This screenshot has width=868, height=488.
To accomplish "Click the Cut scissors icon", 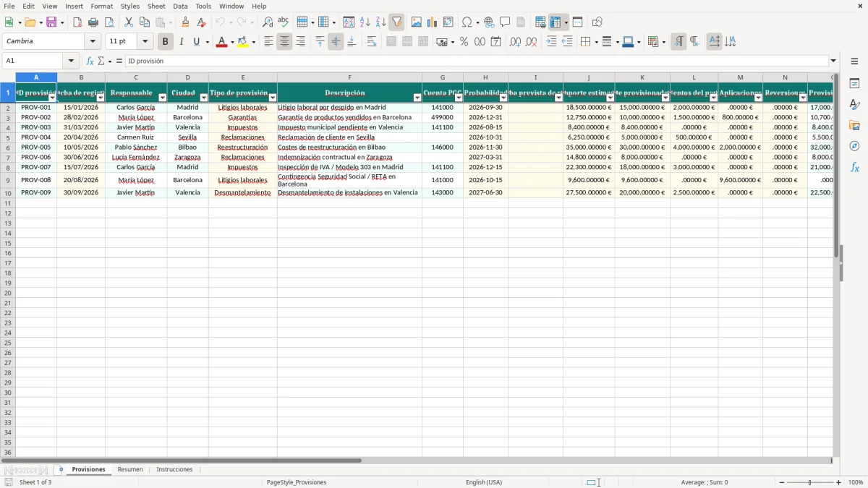I will (x=129, y=22).
